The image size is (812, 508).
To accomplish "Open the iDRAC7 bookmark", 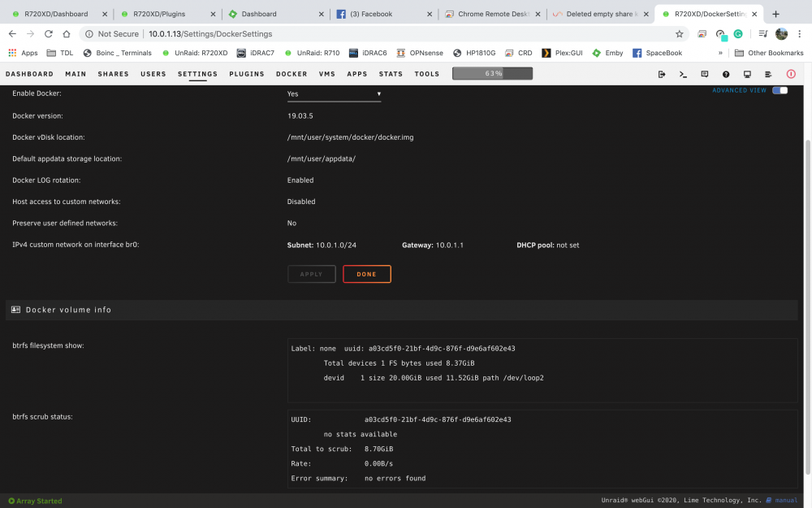I will point(256,53).
